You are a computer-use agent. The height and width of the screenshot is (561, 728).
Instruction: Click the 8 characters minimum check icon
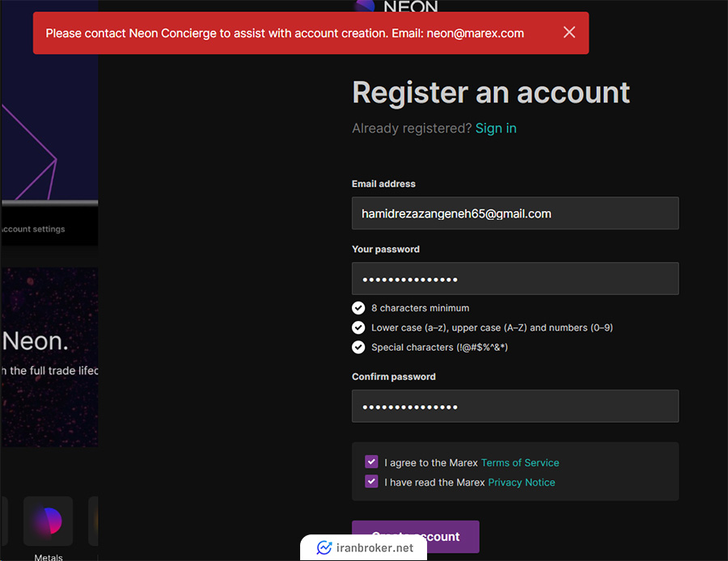(x=358, y=308)
